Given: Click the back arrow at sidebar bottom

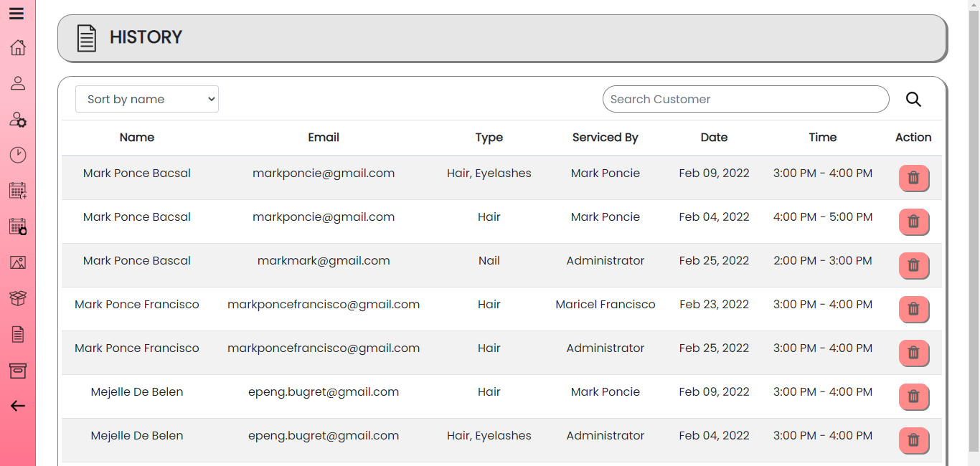Looking at the screenshot, I should tap(17, 406).
